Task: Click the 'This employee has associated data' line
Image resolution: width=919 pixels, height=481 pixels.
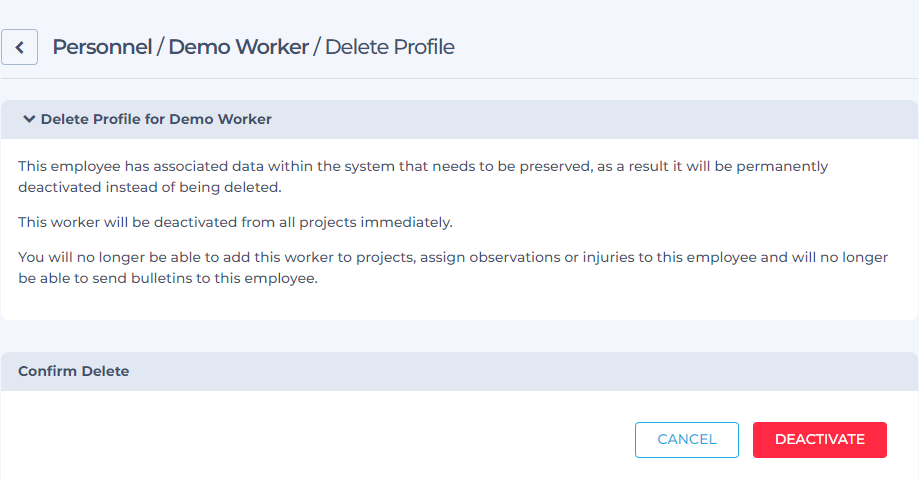Action: tap(423, 166)
